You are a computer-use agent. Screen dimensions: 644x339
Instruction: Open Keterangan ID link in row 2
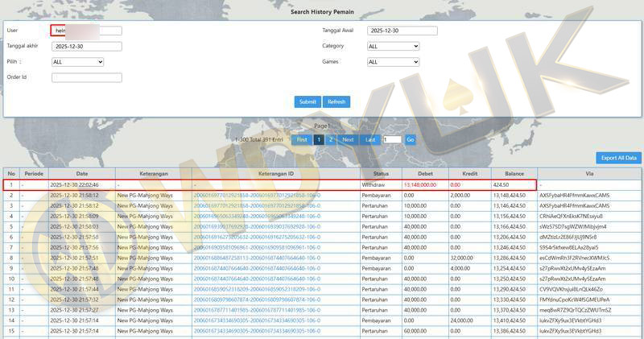(256, 195)
